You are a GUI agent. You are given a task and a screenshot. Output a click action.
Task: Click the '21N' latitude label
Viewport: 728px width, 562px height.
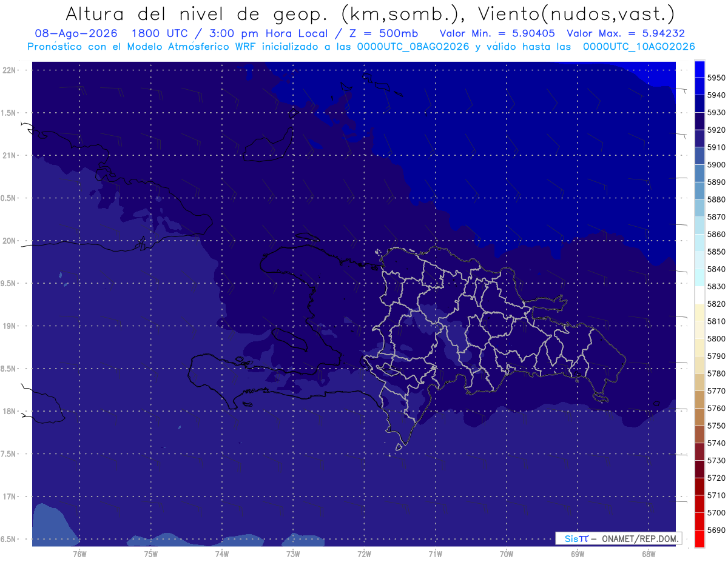click(x=9, y=155)
